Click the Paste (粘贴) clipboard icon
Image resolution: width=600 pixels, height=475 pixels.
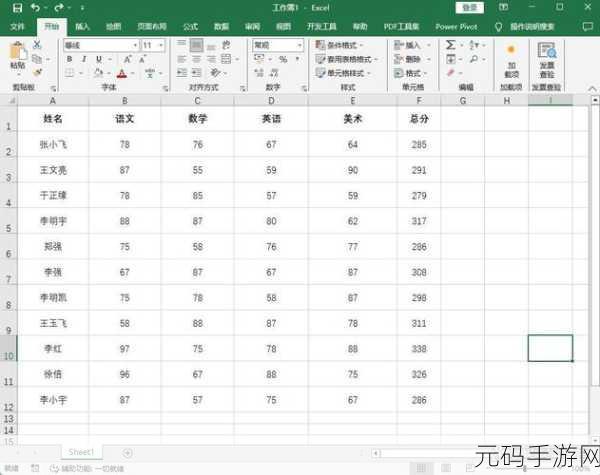coord(18,51)
